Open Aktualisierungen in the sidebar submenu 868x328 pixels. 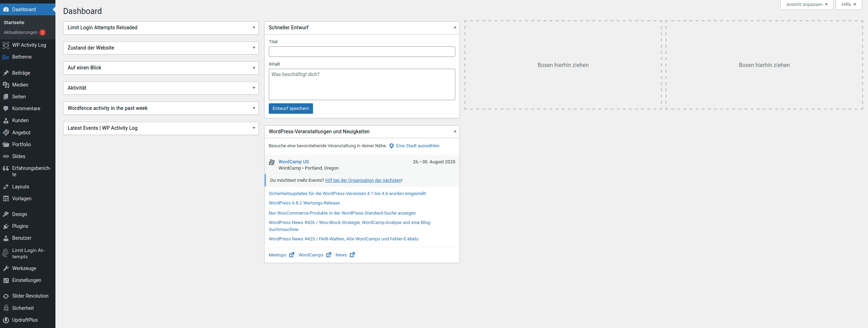[x=21, y=32]
